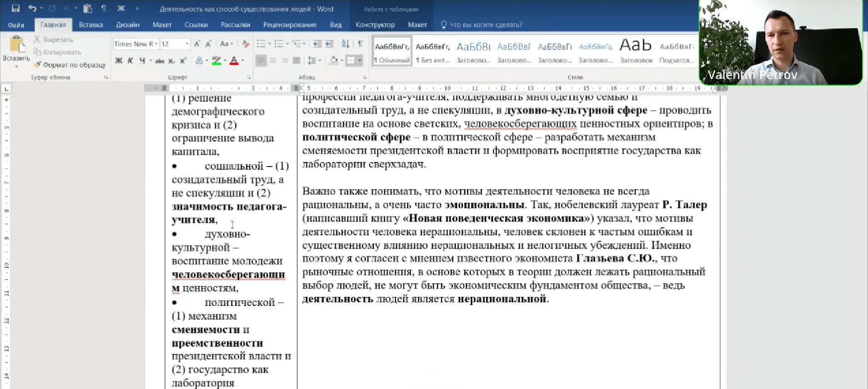The width and height of the screenshot is (868, 389).
Task: Increase paragraph indent
Action: point(329,44)
